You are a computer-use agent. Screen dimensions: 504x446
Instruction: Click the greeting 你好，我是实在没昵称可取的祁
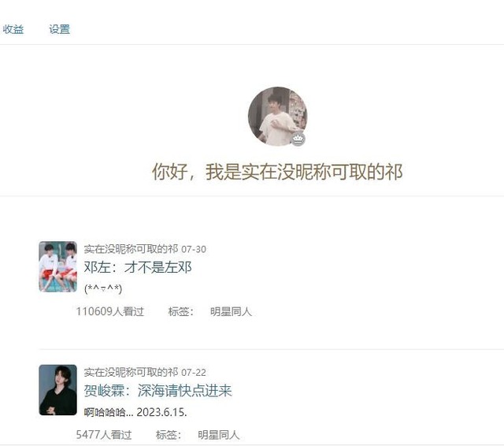277,172
